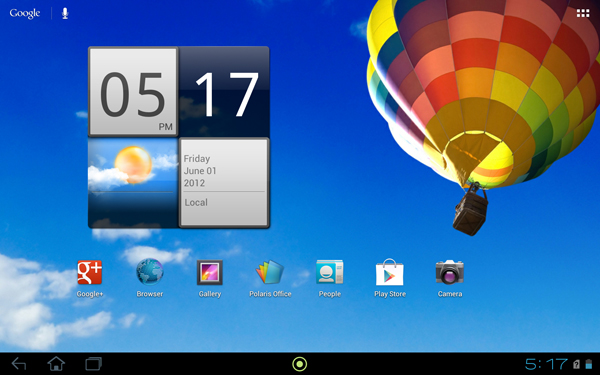Launch the Camera app
The image size is (600, 375).
pos(450,278)
